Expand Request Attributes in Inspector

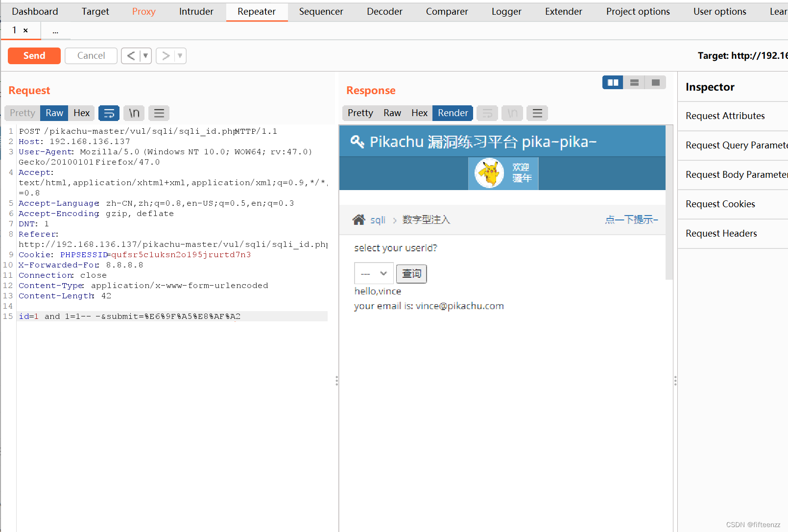733,116
